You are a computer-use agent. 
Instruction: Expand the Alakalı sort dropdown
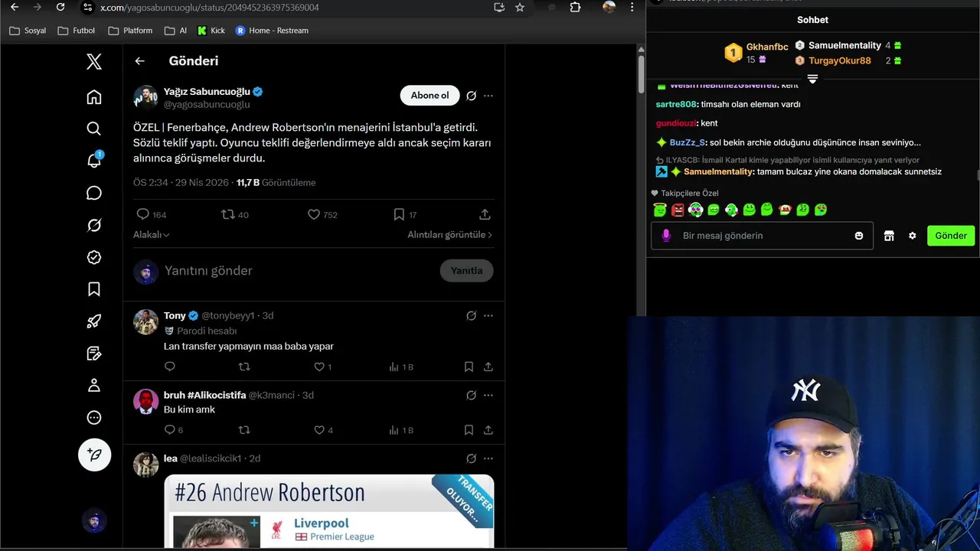[x=152, y=235]
